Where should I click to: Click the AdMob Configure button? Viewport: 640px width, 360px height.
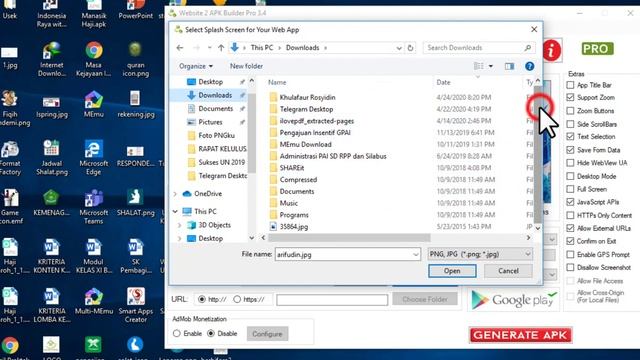[267, 334]
